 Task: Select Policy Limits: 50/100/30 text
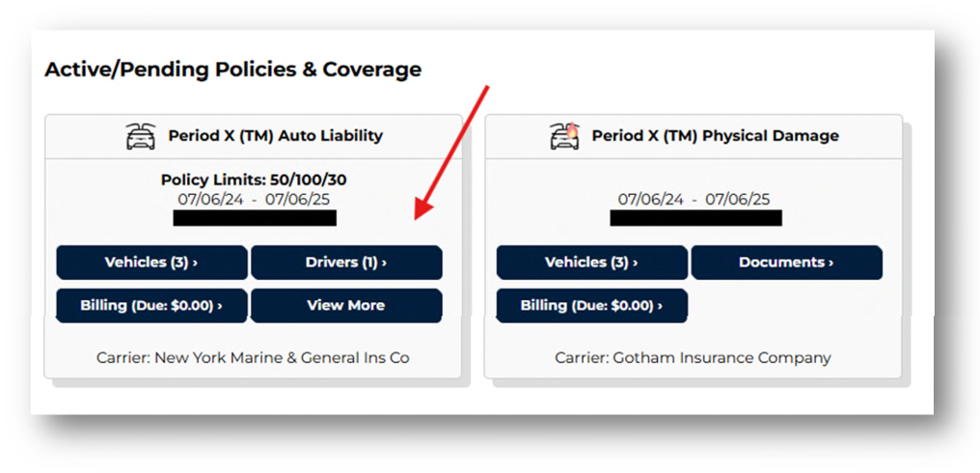coord(254,181)
